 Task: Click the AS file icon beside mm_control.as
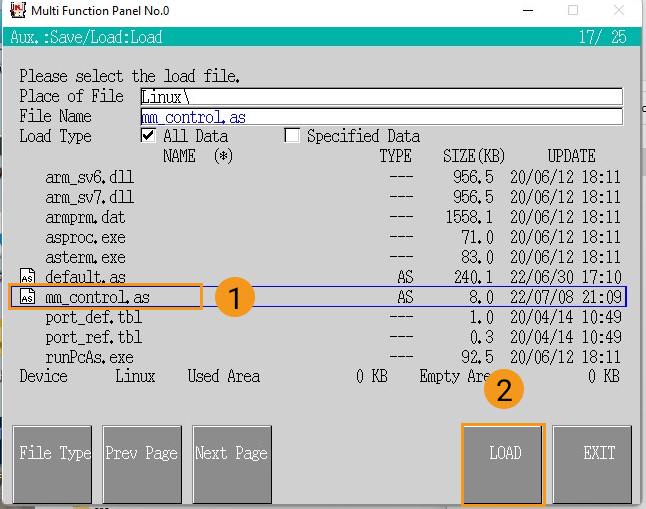coord(28,297)
